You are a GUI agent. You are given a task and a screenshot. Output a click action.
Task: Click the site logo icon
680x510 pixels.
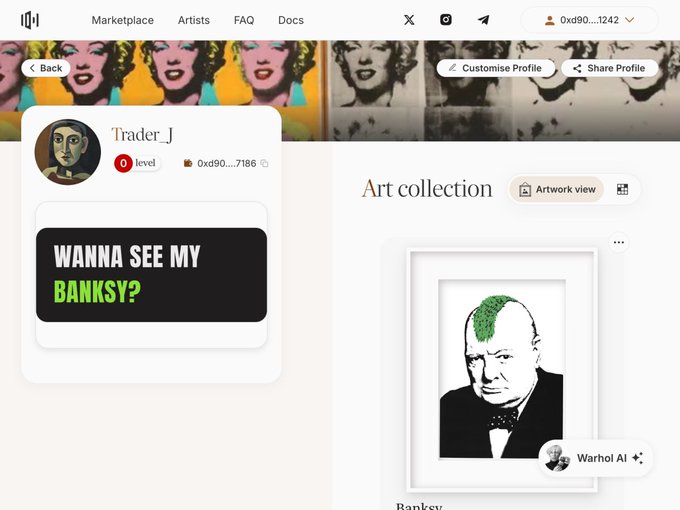tap(30, 20)
